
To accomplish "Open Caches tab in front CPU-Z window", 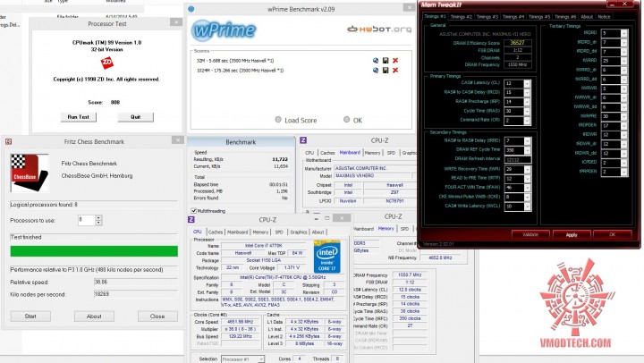I will click(216, 232).
